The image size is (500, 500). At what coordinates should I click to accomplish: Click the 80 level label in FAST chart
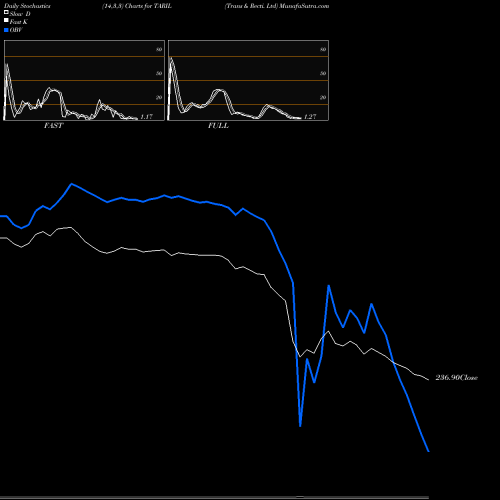pyautogui.click(x=159, y=49)
